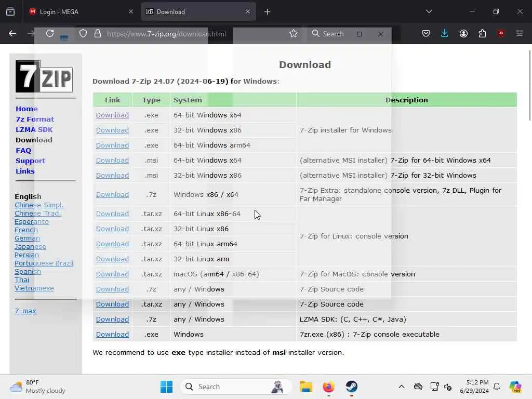Switch language to Thai
The height and width of the screenshot is (399, 532).
(22, 280)
